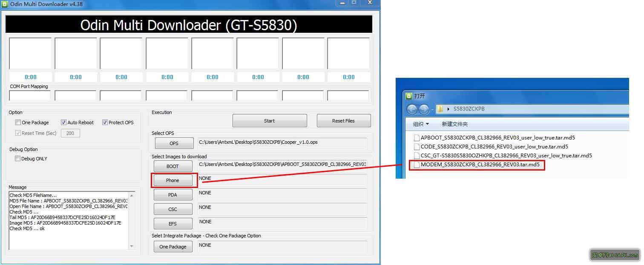The image size is (644, 265).
Task: Click the APBOOT file icon in Open dialog
Action: click(417, 138)
